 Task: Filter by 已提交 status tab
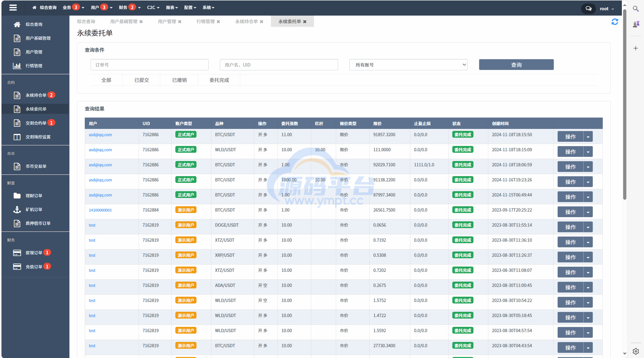[142, 80]
